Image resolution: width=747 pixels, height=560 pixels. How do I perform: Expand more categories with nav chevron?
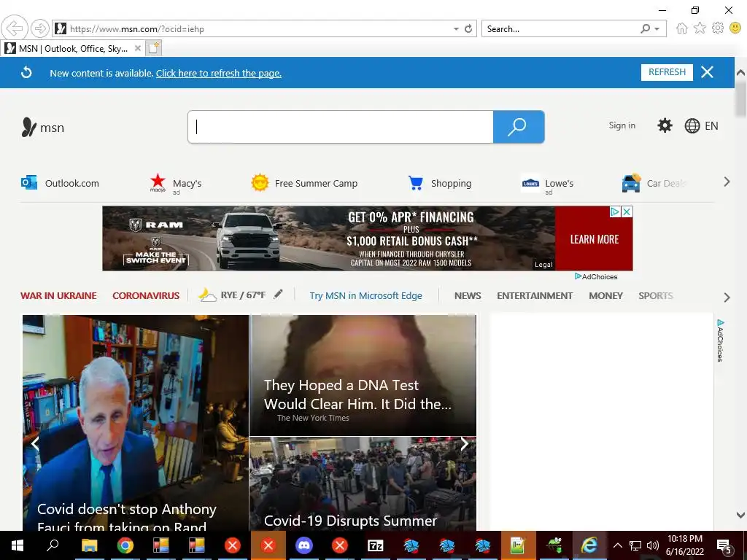[x=727, y=297]
